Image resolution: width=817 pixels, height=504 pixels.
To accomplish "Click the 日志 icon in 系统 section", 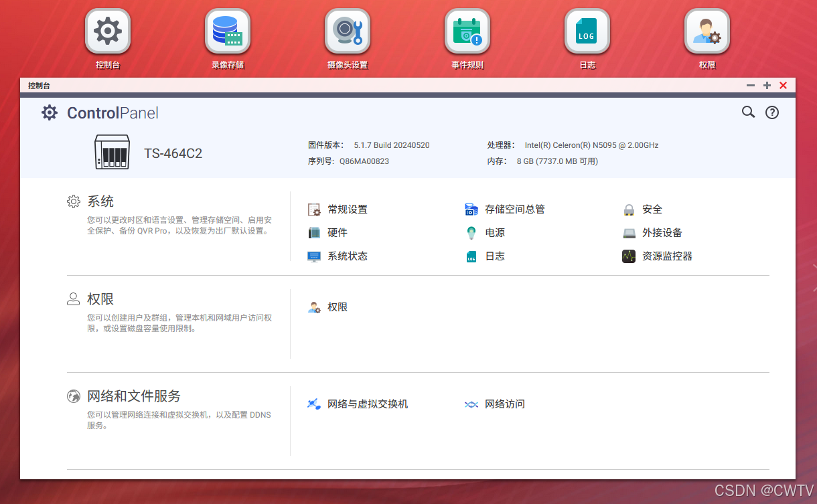I will coord(471,256).
